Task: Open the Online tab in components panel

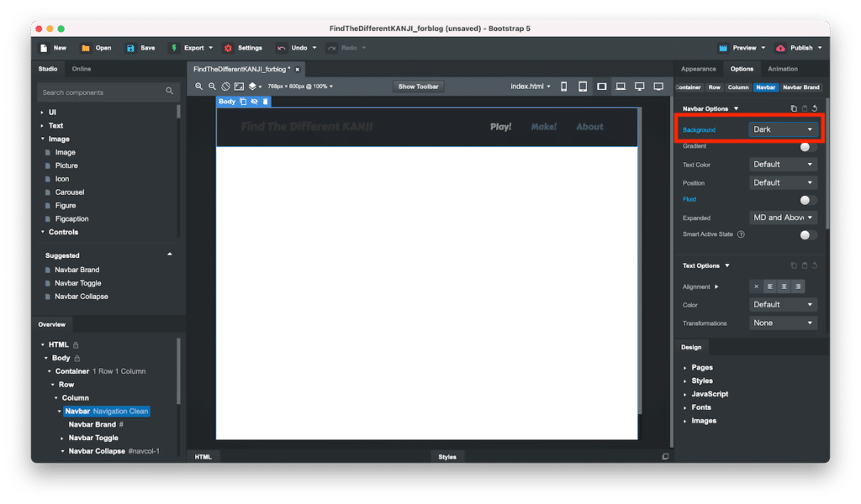Action: (x=82, y=69)
